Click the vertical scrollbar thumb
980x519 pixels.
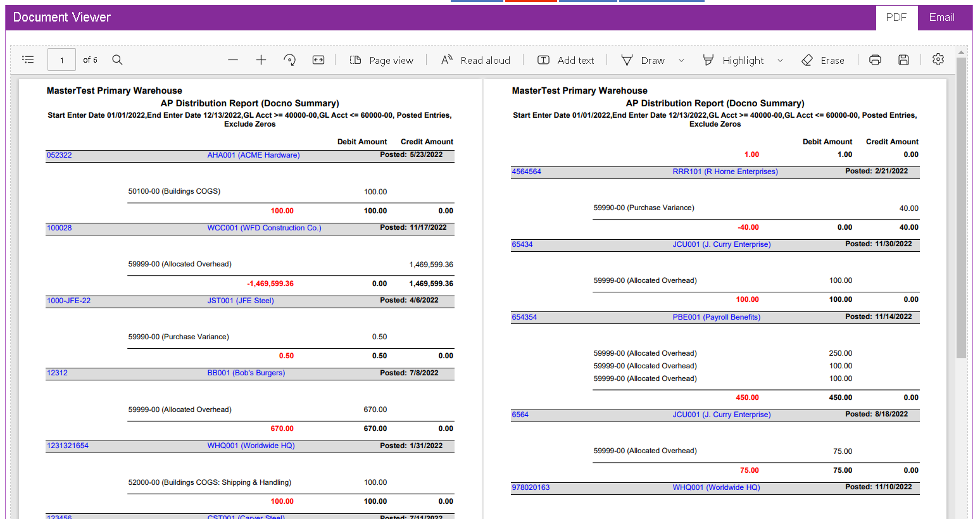(x=961, y=209)
